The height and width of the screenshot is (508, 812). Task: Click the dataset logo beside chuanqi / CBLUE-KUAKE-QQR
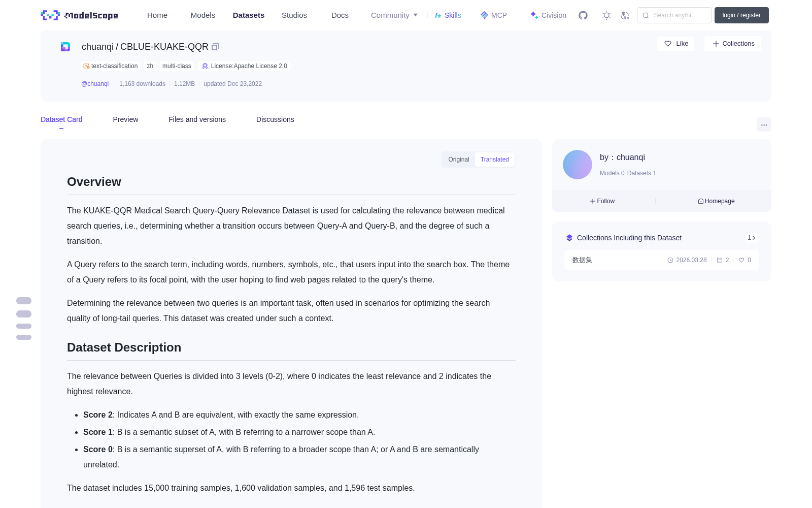[x=65, y=47]
